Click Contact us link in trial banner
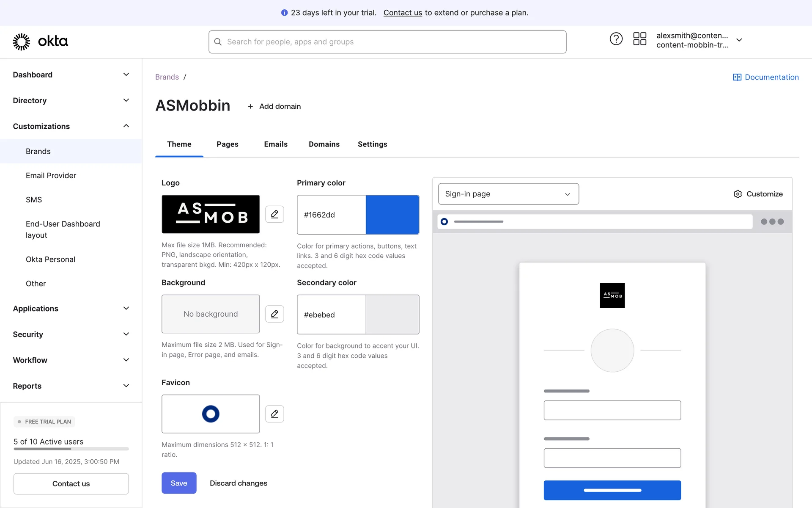 click(x=402, y=13)
